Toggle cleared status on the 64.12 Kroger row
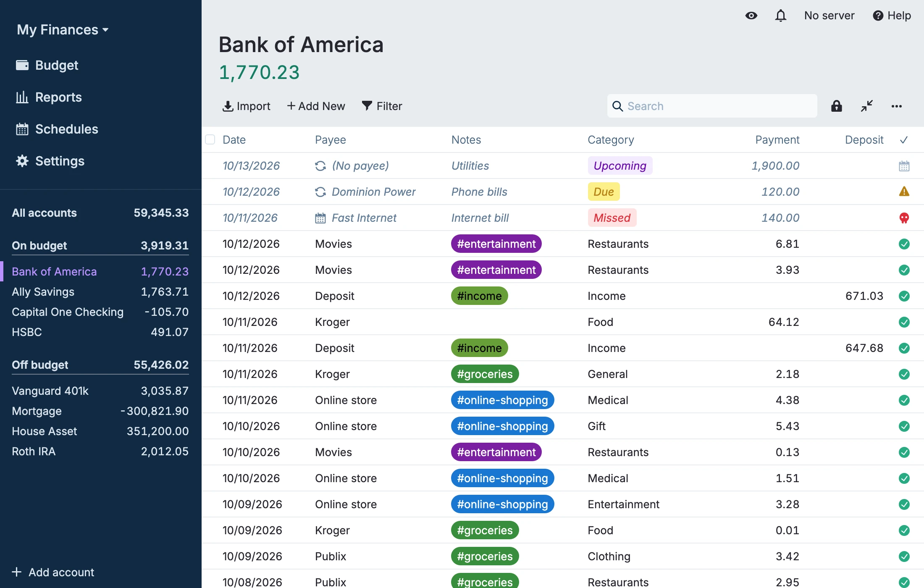The height and width of the screenshot is (588, 924). [904, 322]
